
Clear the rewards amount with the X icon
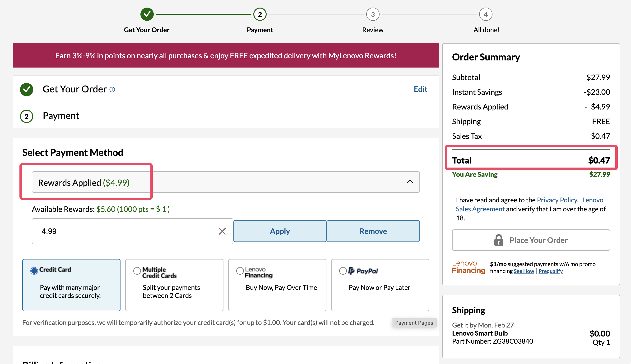pos(222,231)
